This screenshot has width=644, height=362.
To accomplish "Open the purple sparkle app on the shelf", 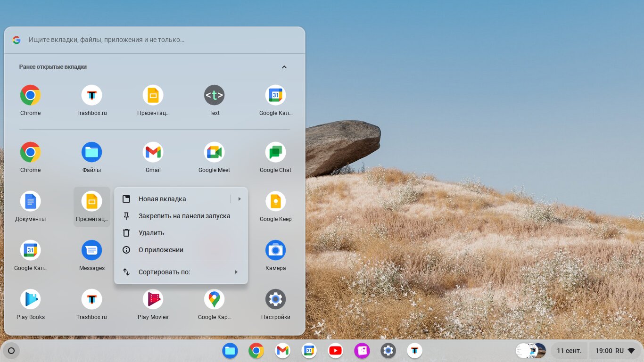I will click(362, 351).
